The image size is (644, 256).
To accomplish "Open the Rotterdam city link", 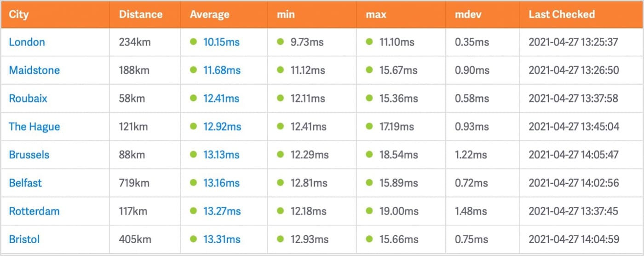I will 34,211.
